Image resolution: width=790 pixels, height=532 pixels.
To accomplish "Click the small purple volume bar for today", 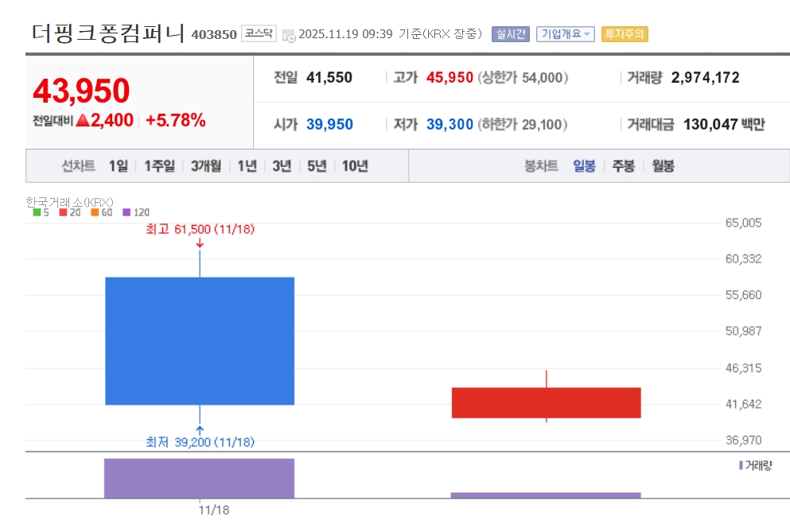I will pyautogui.click(x=546, y=495).
